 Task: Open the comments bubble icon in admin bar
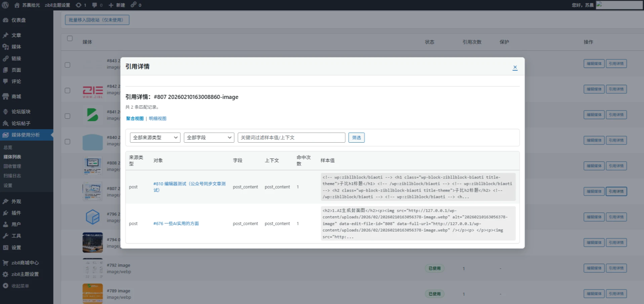(x=95, y=5)
